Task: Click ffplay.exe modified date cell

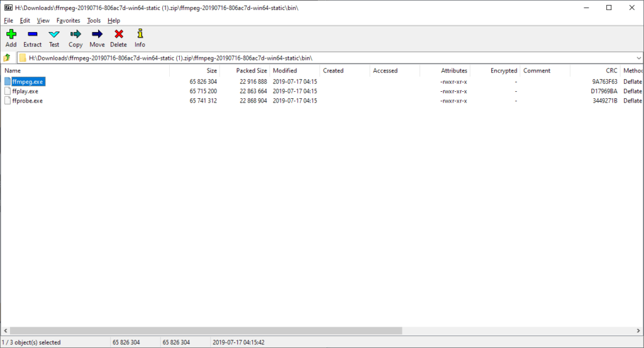Action: (x=295, y=91)
